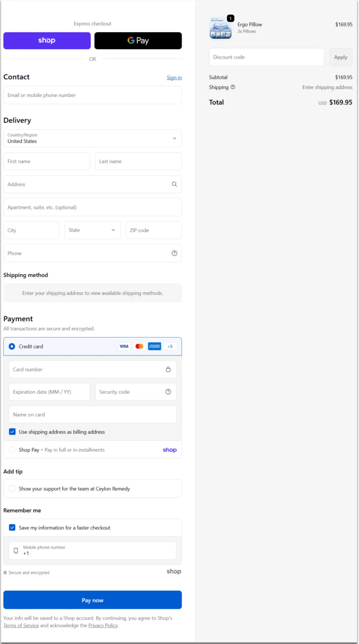Show the +5 more card brands
This screenshot has height=644, width=359.
tap(170, 346)
